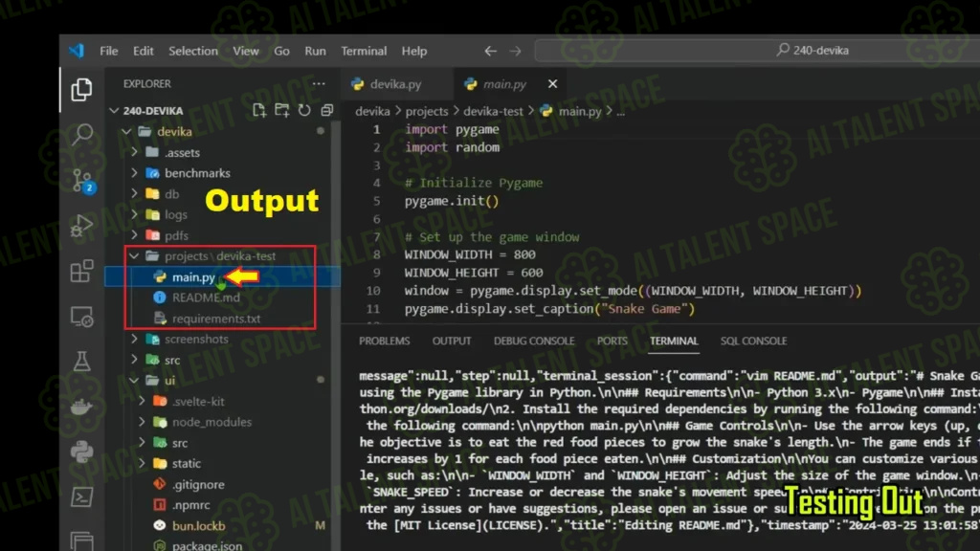Switch to the devika.py editor tab
Screen dimensions: 980x551
click(395, 84)
